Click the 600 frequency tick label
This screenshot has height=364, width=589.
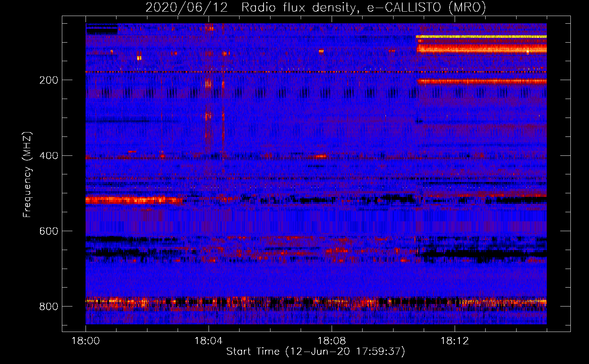[x=49, y=232]
